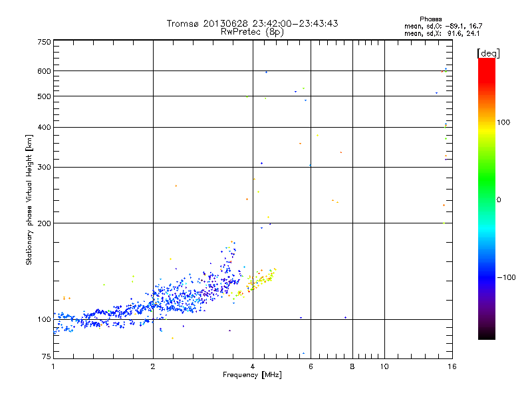Screen dimensions: 532x399
Task: Click x-axis tick label "2"
Action: pyautogui.click(x=153, y=366)
